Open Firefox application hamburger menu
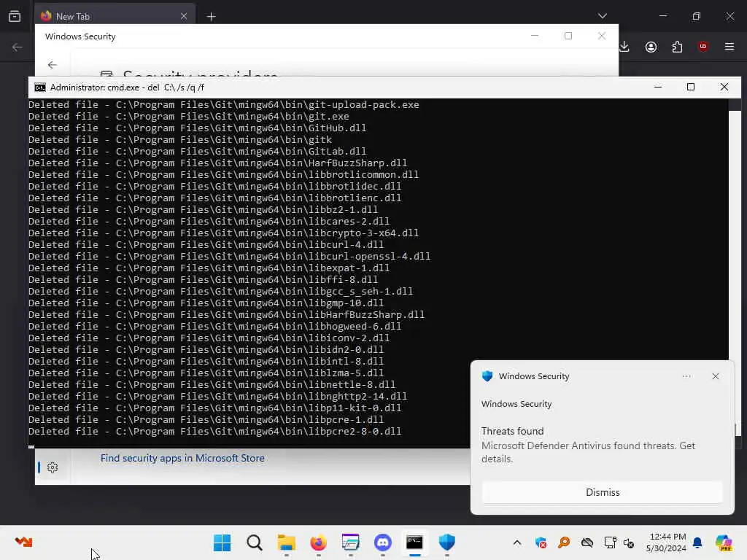 coord(729,47)
